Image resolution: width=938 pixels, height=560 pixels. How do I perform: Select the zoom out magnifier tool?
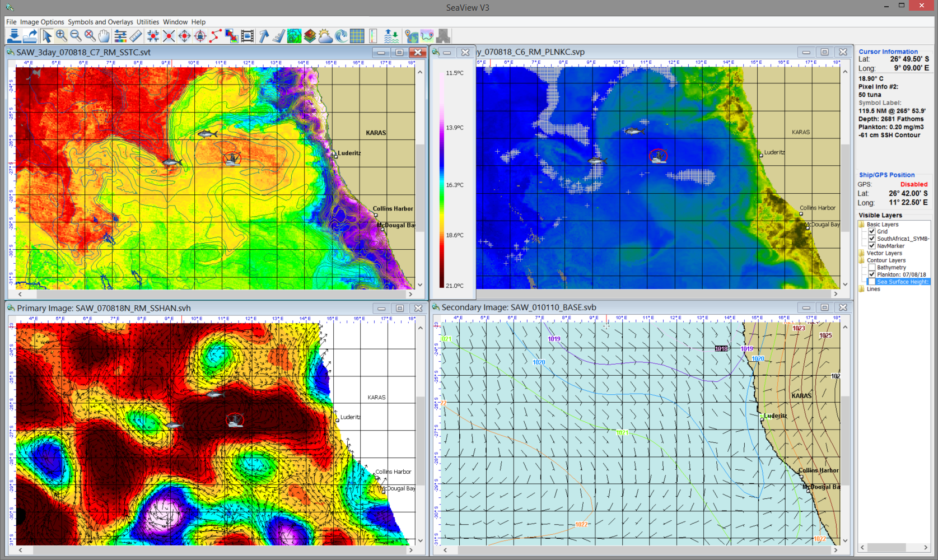point(76,36)
